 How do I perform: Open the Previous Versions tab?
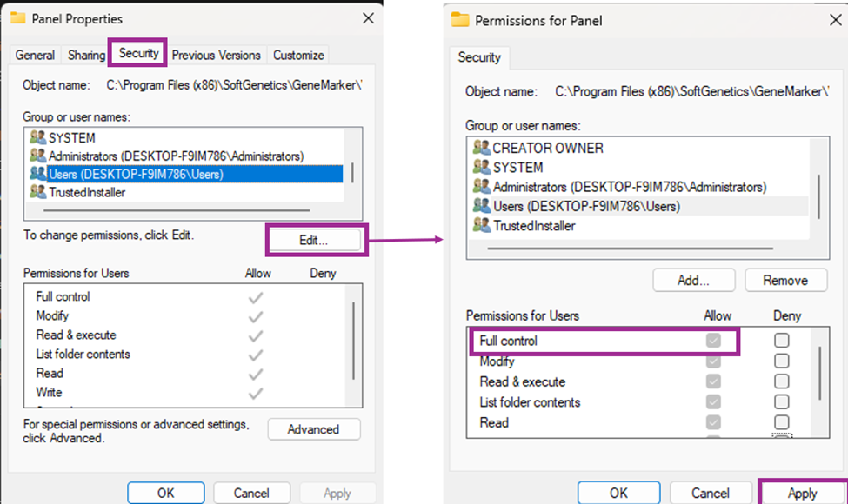pos(216,55)
